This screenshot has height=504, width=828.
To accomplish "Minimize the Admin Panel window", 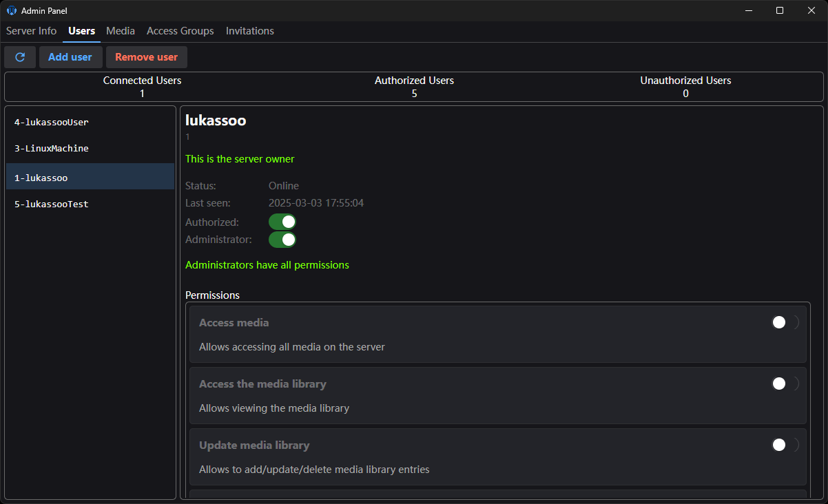I will click(x=748, y=10).
